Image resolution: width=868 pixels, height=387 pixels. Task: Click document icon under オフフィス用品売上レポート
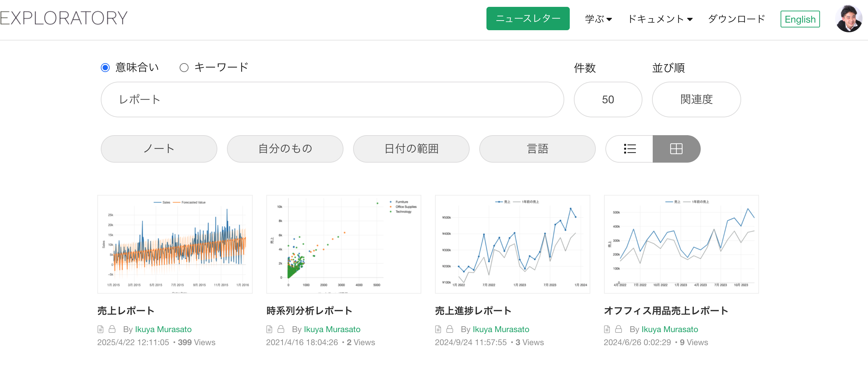pos(607,329)
